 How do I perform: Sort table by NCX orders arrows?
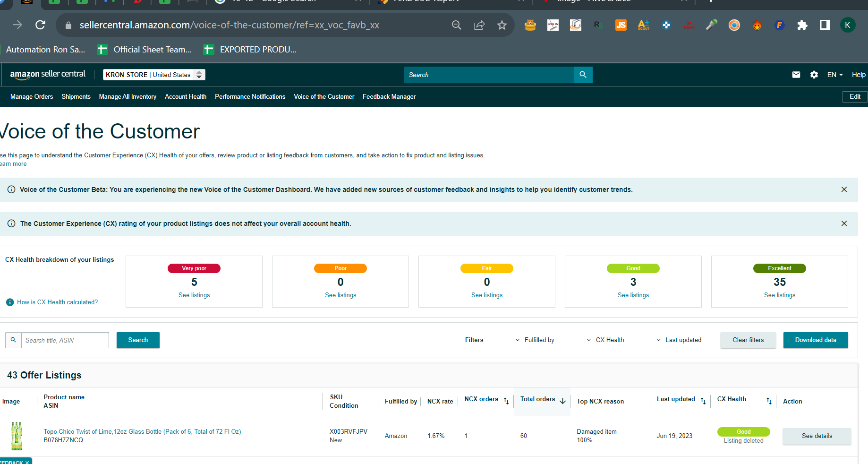(x=506, y=401)
